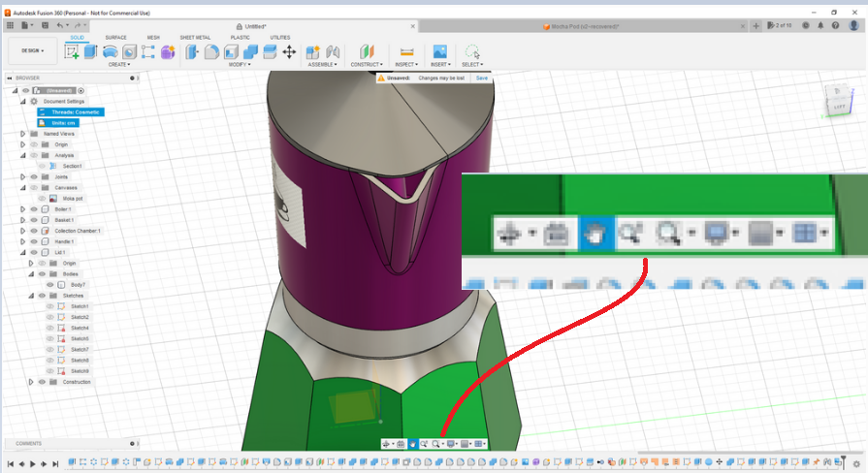Viewport: 868px width, 473px height.
Task: Expand the Construction folder
Action: (31, 382)
